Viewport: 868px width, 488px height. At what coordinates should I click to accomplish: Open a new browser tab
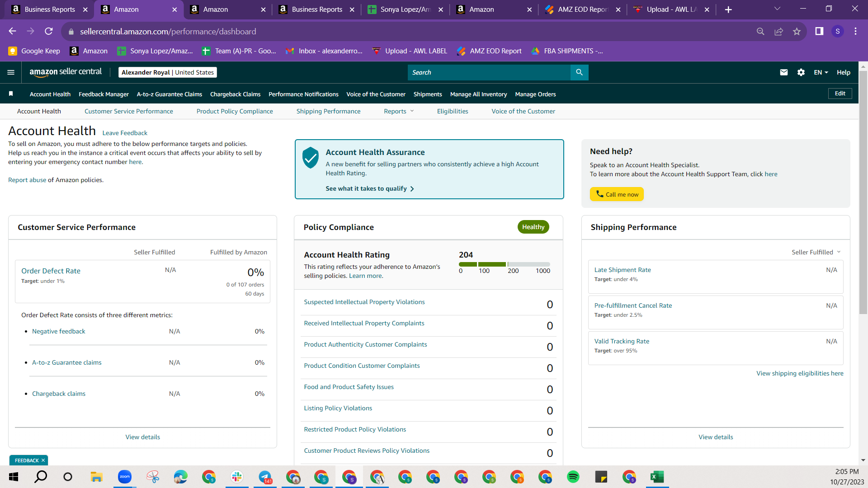tap(728, 9)
